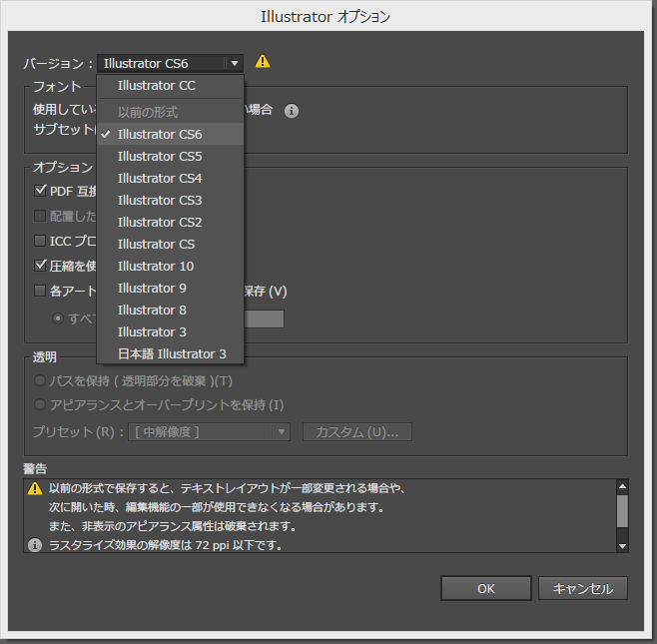Image resolution: width=657 pixels, height=644 pixels.
Task: Select Illustrator 9 format
Action: (170, 288)
